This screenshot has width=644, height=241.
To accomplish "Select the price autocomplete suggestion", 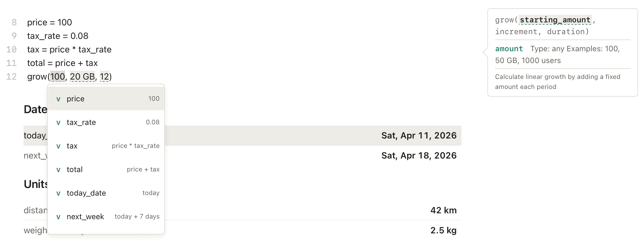I will coord(106,99).
